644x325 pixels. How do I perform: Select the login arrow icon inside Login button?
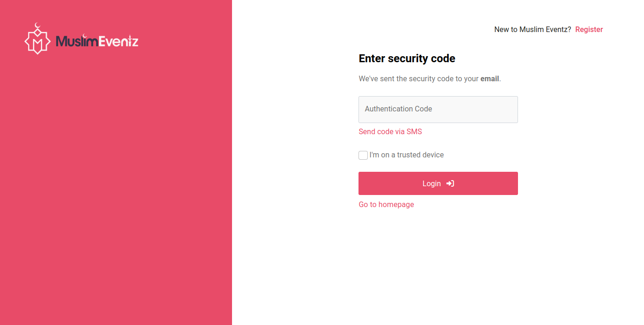[x=450, y=183]
